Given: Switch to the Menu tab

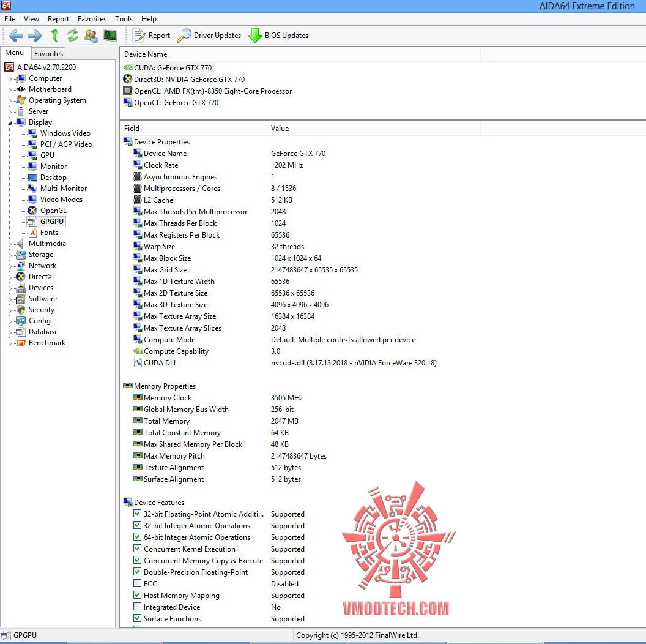Looking at the screenshot, I should point(15,53).
